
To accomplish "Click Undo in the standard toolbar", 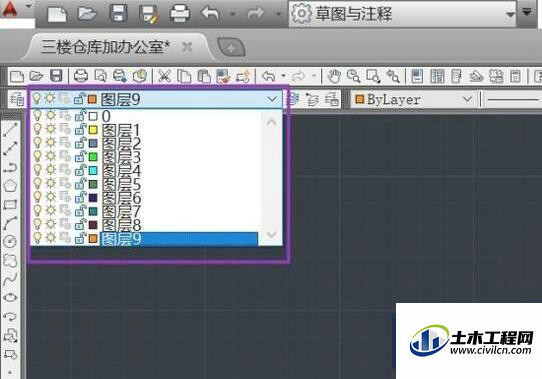I will (268, 76).
